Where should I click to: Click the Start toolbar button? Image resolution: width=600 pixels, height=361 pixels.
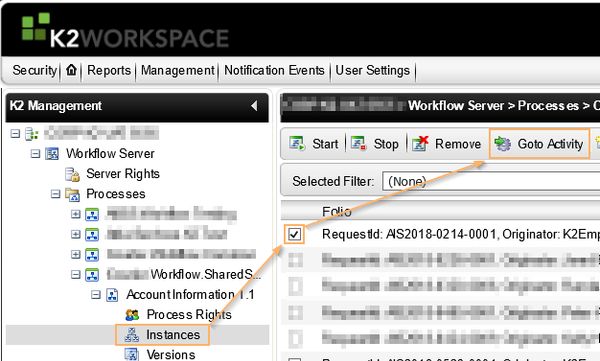point(314,144)
